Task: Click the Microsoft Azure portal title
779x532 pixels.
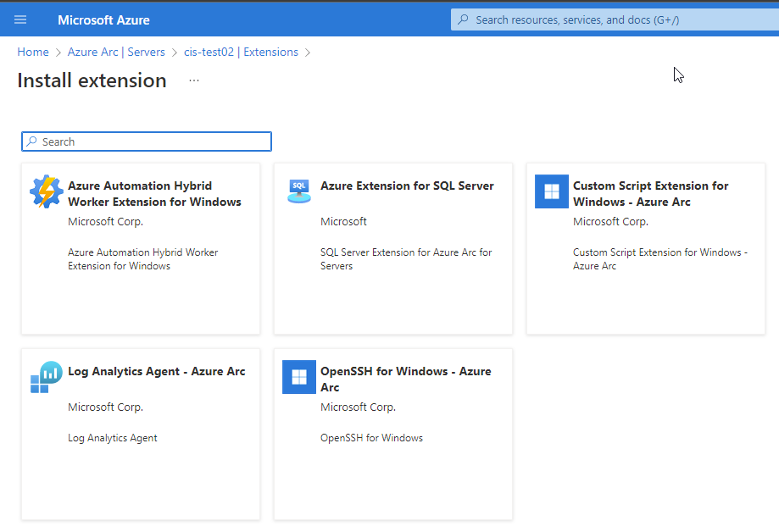Action: pyautogui.click(x=103, y=19)
